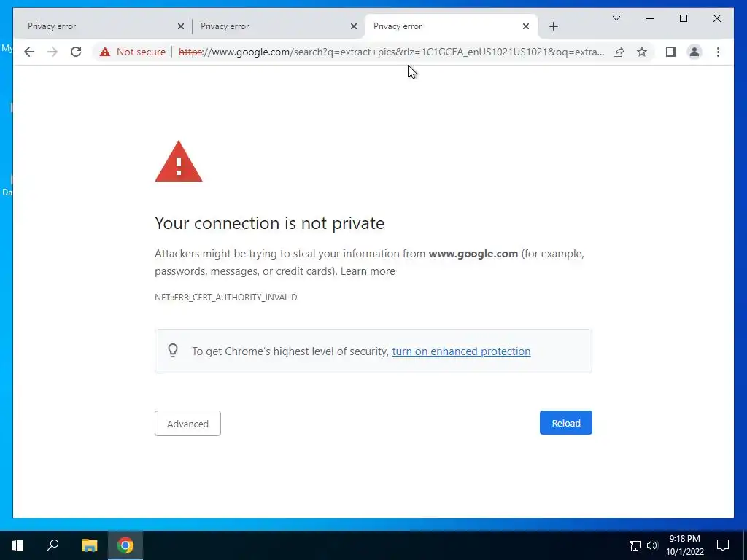Maximize the Chrome window
The height and width of the screenshot is (560, 747).
[683, 18]
